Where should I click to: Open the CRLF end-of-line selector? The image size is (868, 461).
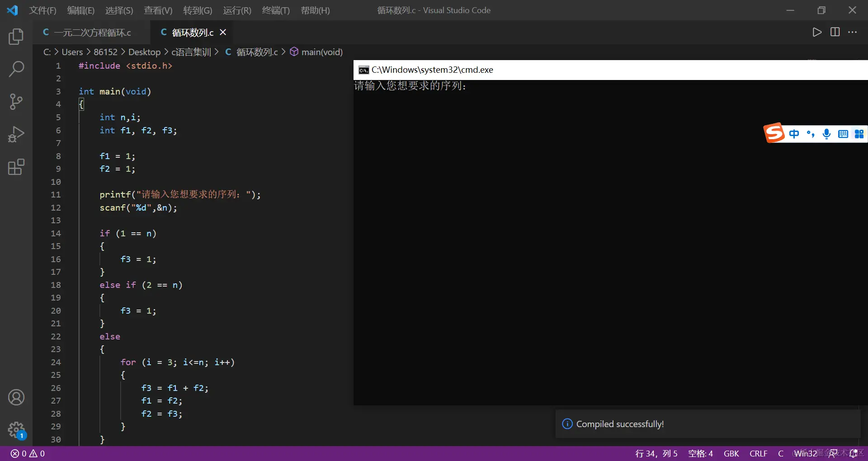click(759, 454)
